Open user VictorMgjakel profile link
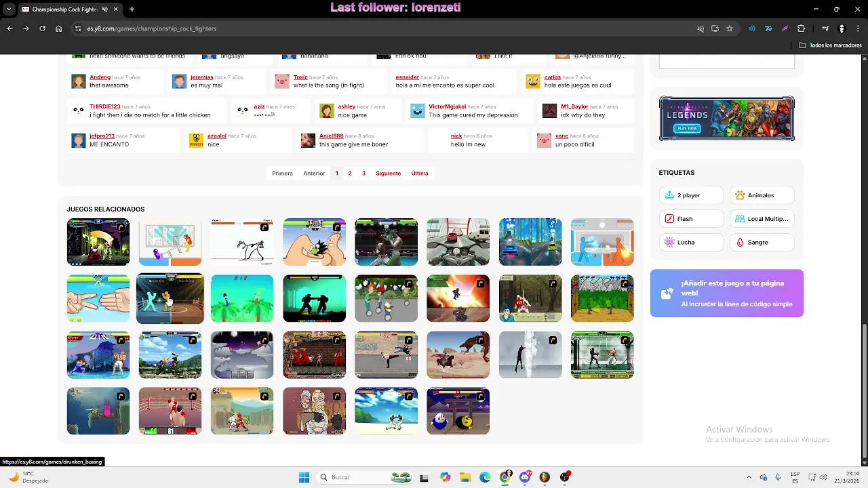The width and height of the screenshot is (868, 488). point(448,106)
